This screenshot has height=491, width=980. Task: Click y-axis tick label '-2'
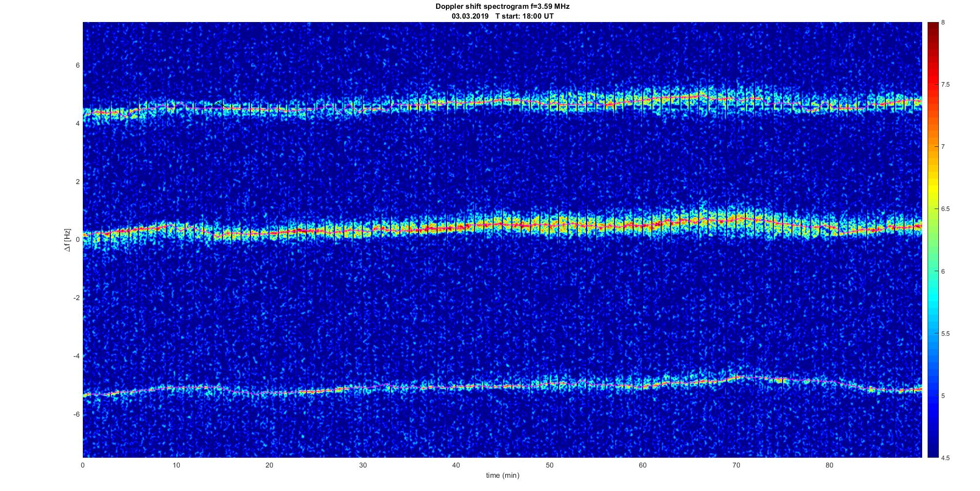(76, 298)
